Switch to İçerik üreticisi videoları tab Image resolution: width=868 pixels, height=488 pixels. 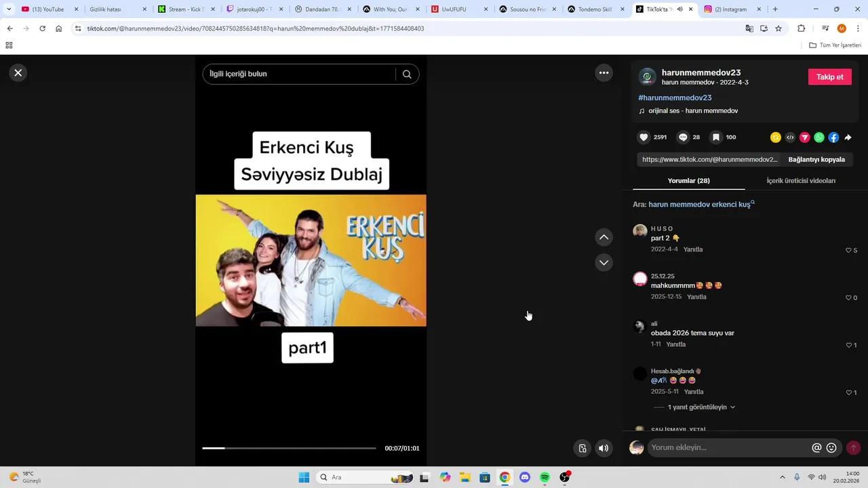(801, 180)
